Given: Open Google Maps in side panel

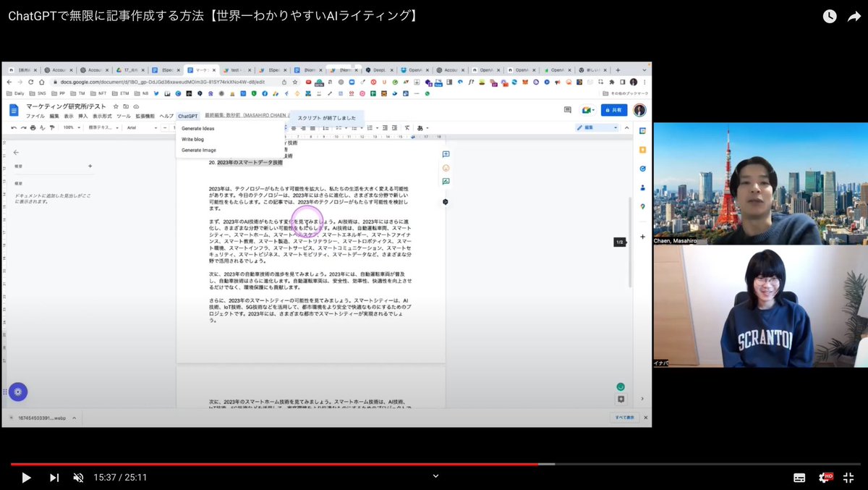Looking at the screenshot, I should click(x=642, y=206).
